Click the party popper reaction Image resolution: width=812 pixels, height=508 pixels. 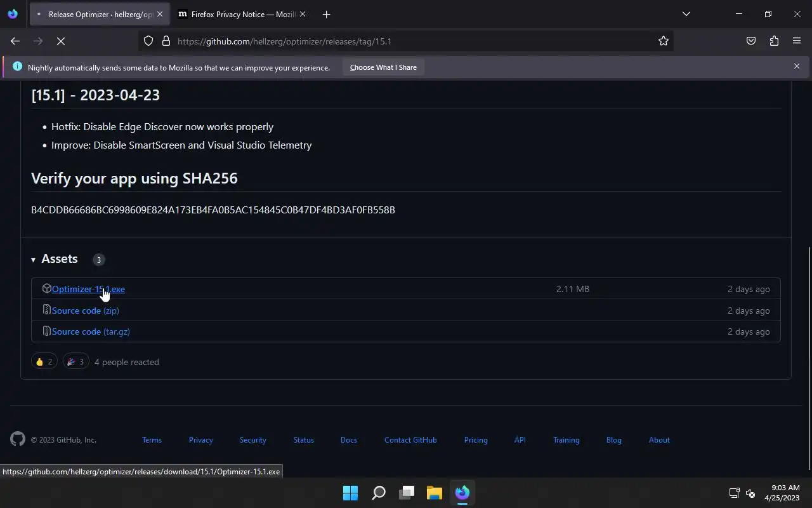click(75, 362)
